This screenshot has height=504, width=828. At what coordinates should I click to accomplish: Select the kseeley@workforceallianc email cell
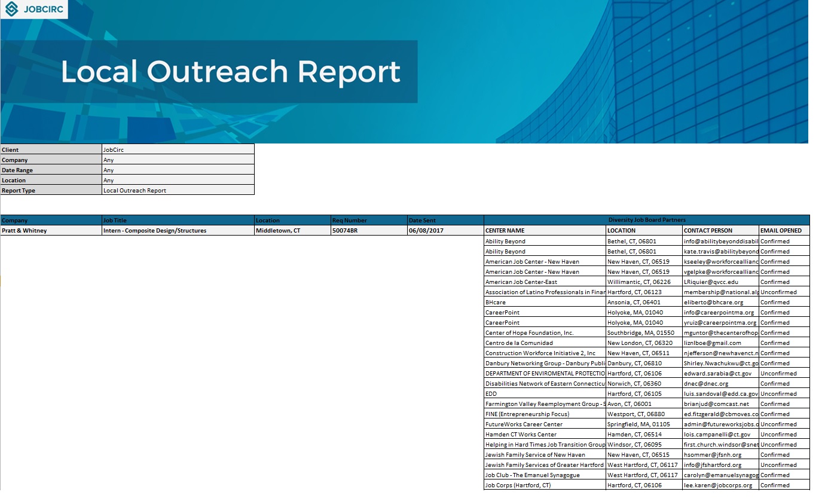[x=721, y=261]
